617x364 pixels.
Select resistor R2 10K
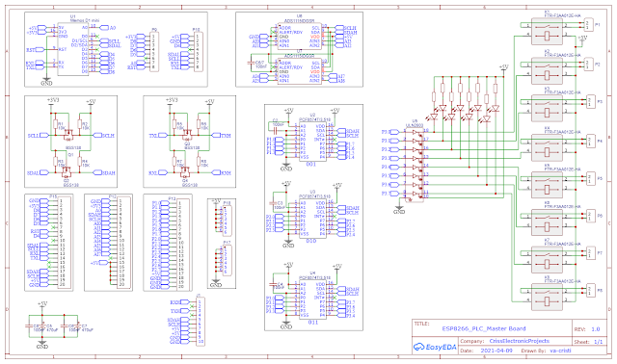pos(80,124)
